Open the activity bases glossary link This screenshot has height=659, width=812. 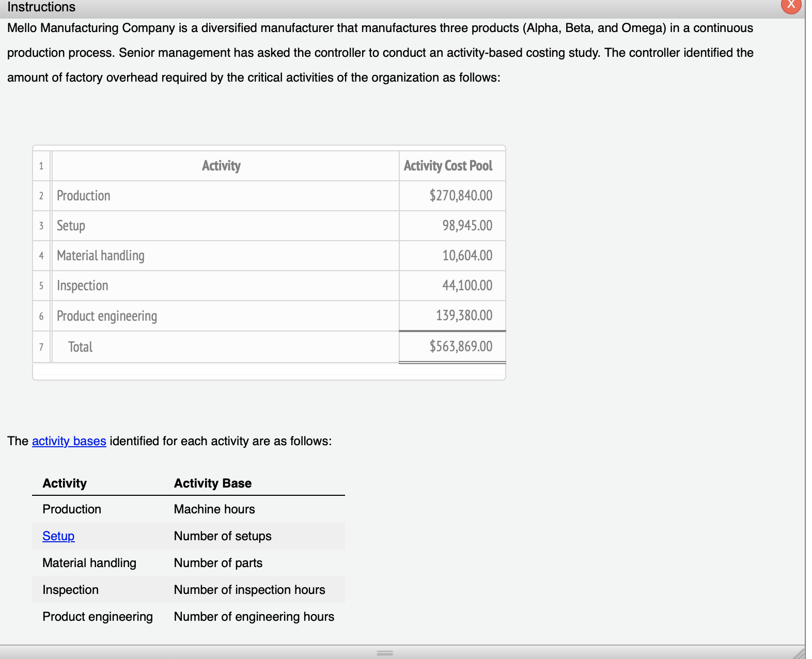coord(69,441)
